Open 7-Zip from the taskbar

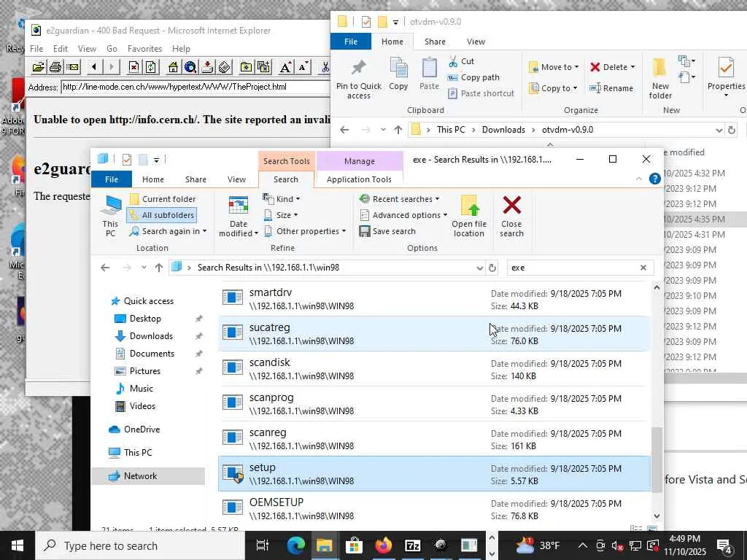click(412, 545)
